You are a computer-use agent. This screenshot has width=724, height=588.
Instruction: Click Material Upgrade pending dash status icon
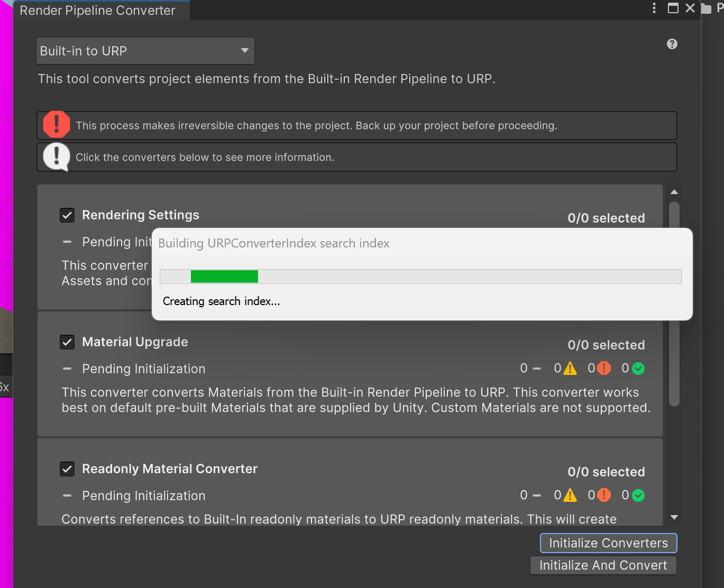coord(67,369)
